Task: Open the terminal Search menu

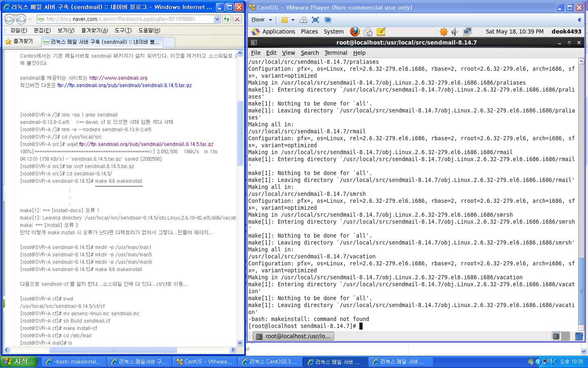Action: [310, 53]
